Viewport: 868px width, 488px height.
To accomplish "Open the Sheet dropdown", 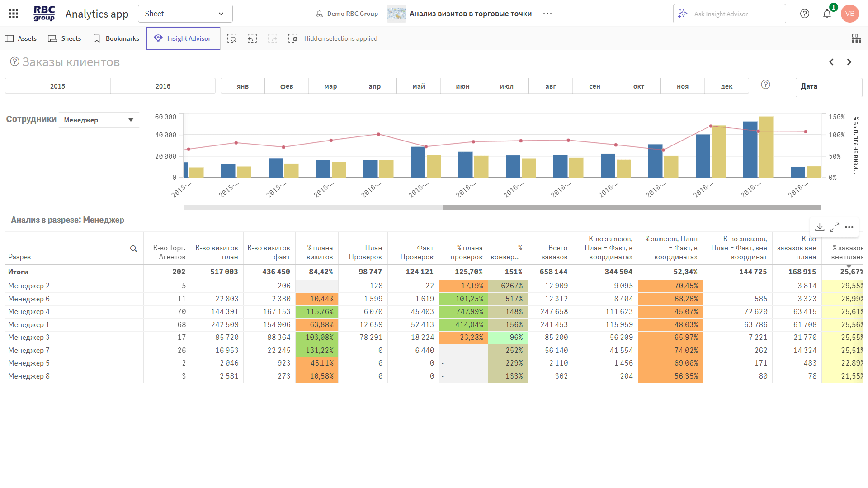I will pos(185,14).
